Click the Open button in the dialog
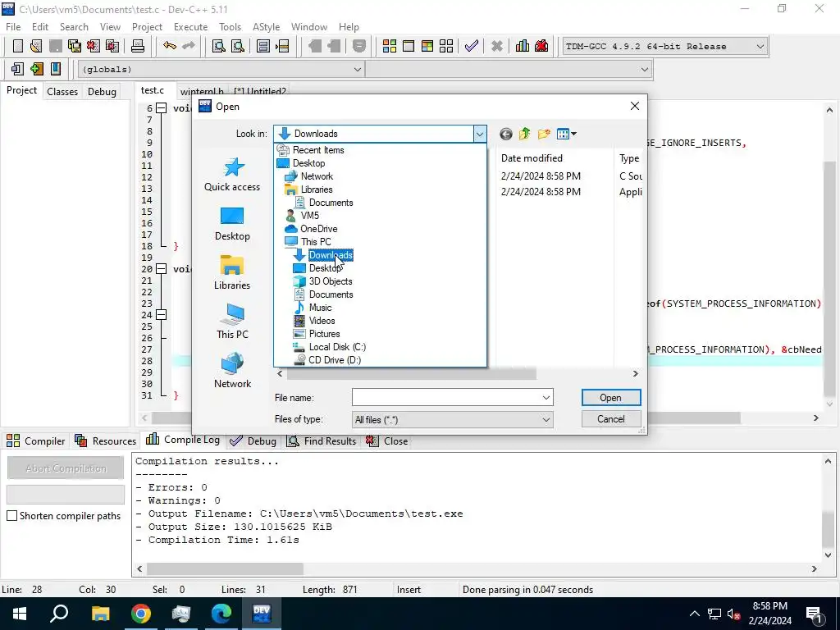This screenshot has height=630, width=840. point(610,398)
